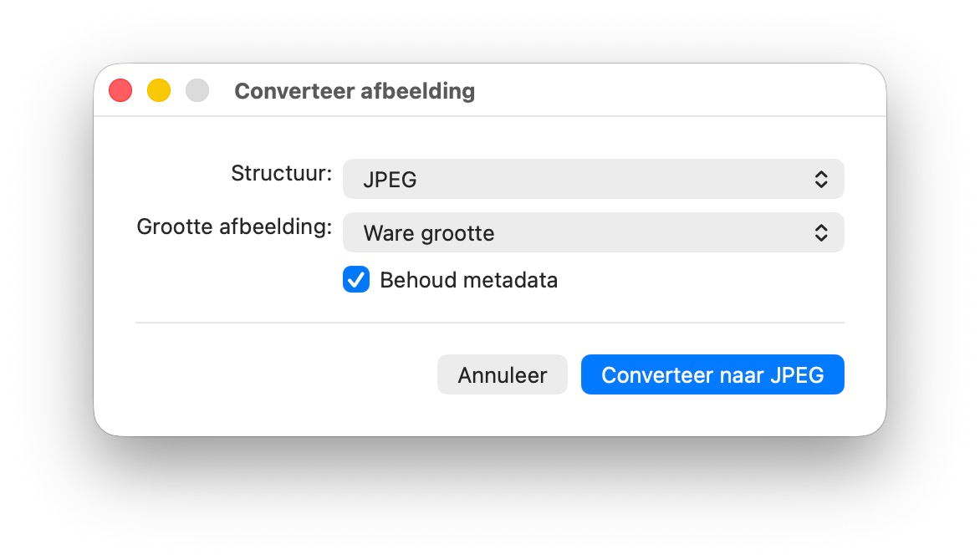Click the chevron icon on the Grootte afbeelding dropdown
The image size is (980, 560).
point(820,232)
